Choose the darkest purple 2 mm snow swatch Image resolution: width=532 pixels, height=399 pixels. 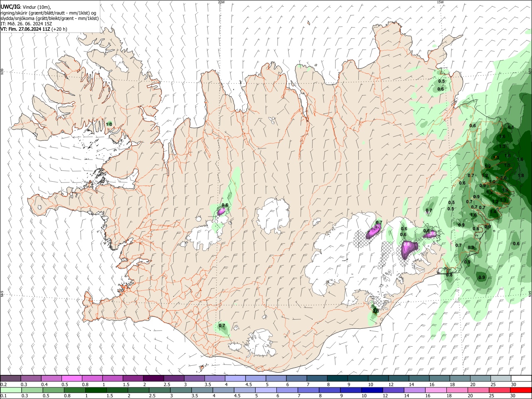(153, 378)
